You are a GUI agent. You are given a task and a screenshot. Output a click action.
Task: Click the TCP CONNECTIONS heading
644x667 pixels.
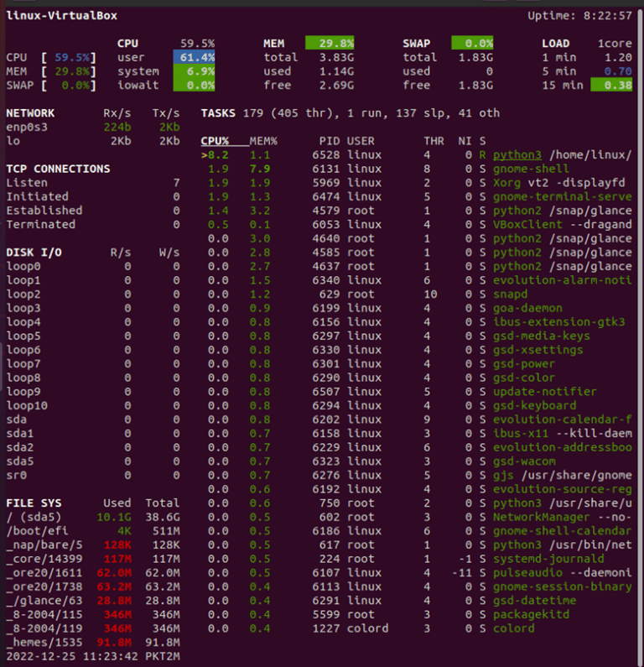click(58, 169)
